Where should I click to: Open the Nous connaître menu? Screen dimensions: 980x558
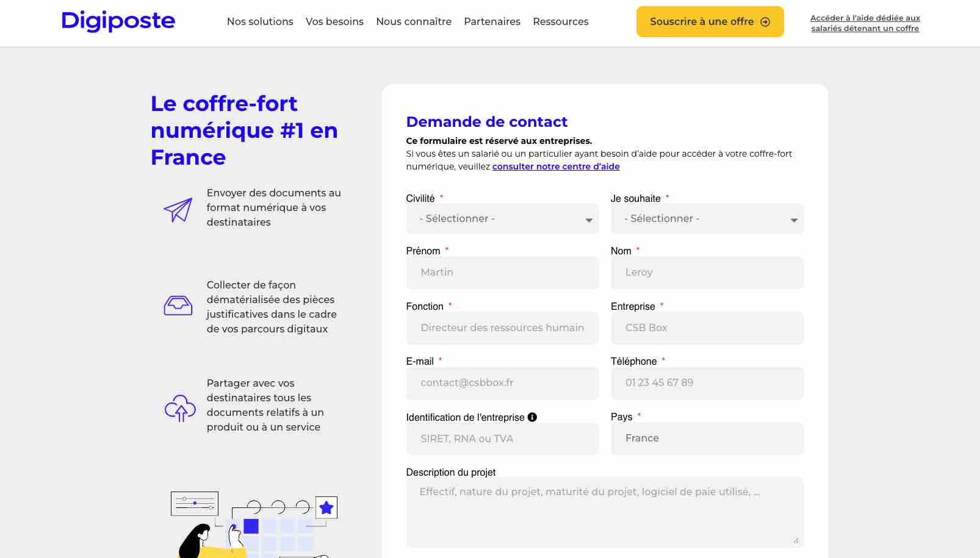pos(414,21)
